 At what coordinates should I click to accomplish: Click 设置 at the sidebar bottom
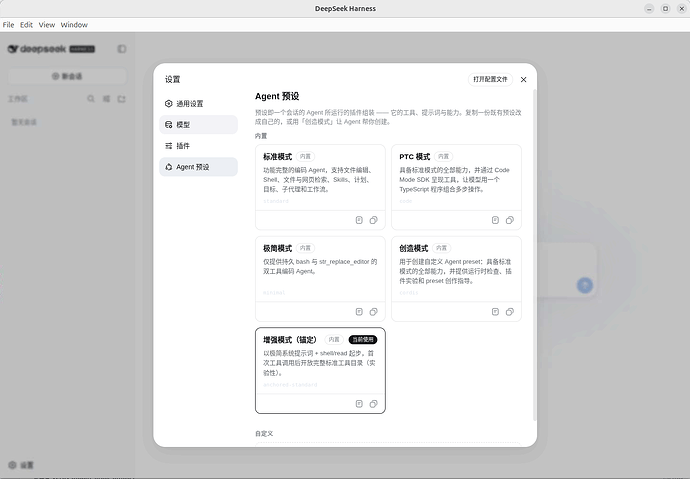pos(21,465)
